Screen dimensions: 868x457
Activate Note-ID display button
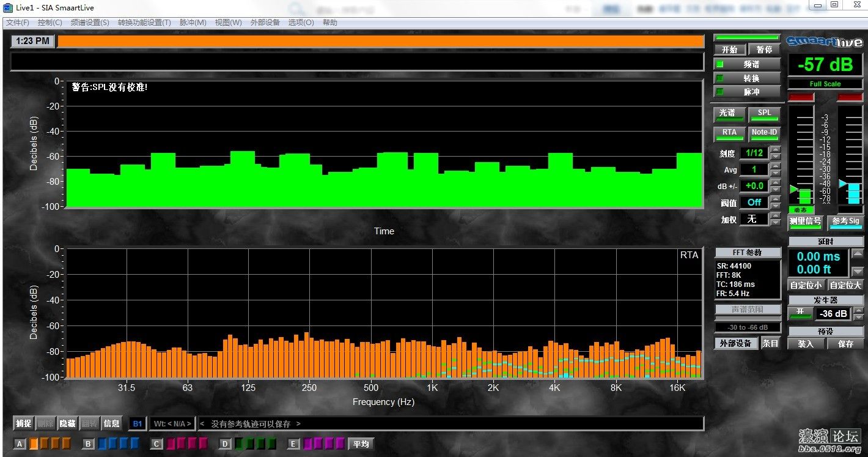click(764, 133)
